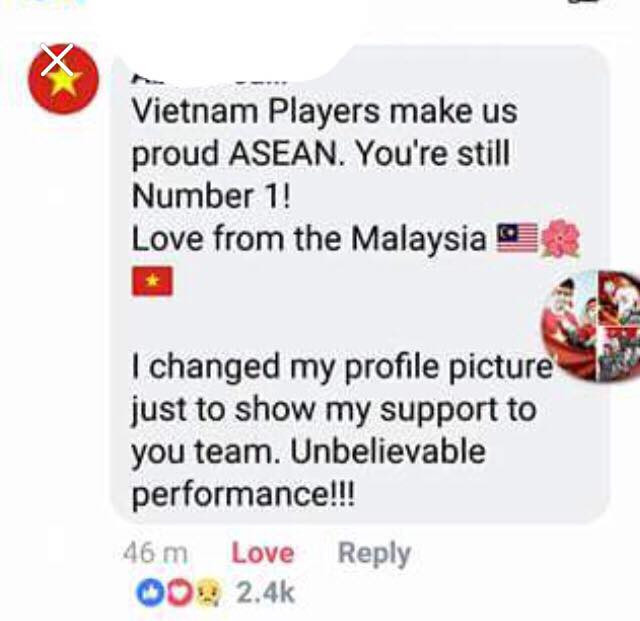Screen dimensions: 640x621
Task: Tap Reply under the comment
Action: 374,554
